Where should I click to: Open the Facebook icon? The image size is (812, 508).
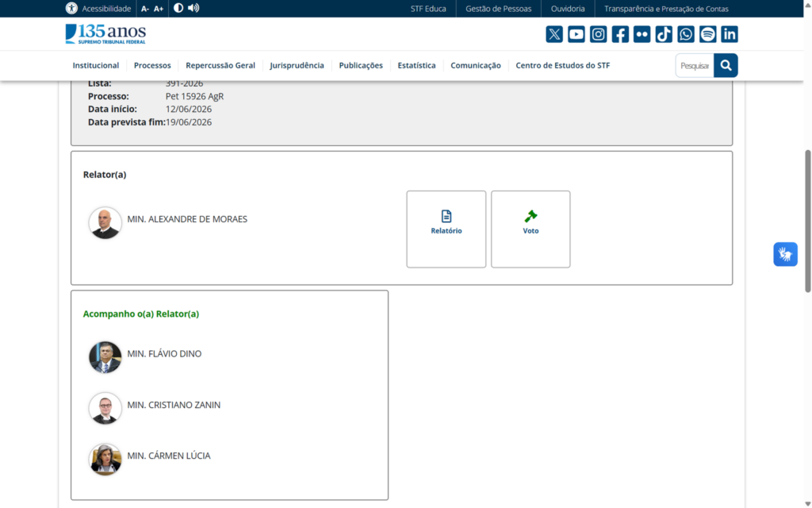coord(620,34)
